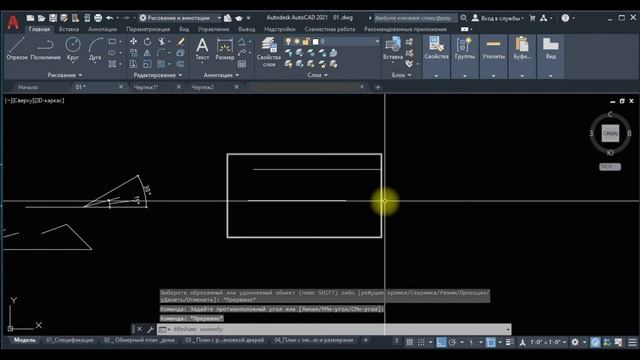Select the Дуга arc tool
This screenshot has height=360, width=640.
[95, 49]
